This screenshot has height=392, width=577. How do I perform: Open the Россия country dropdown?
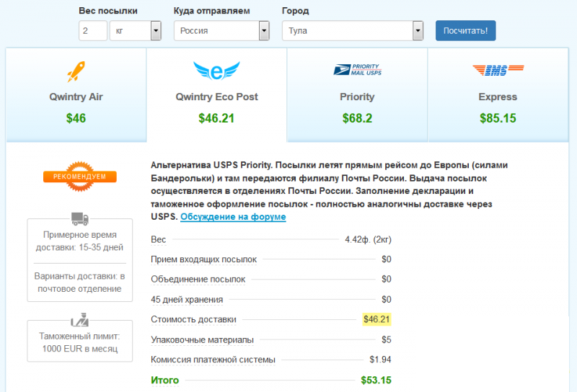pos(221,30)
